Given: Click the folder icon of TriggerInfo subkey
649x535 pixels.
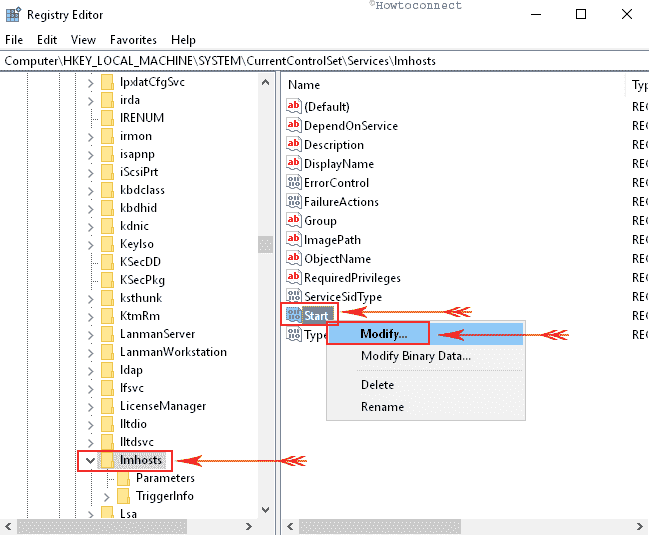Looking at the screenshot, I should coord(123,496).
